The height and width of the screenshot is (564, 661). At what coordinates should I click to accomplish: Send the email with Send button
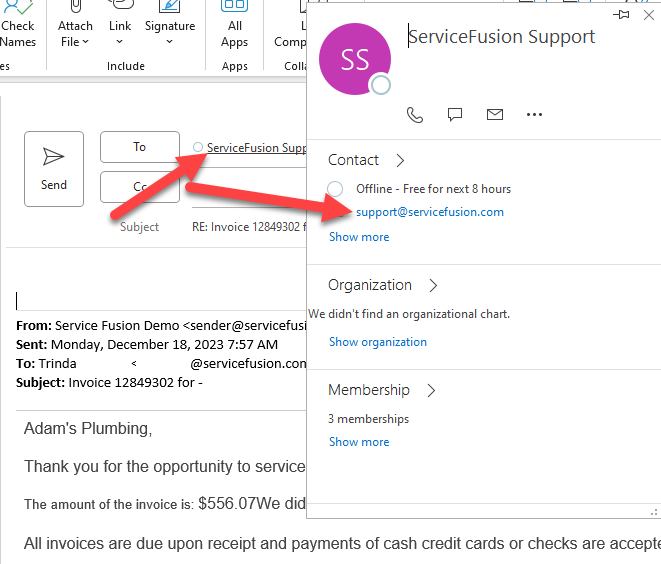tap(54, 169)
